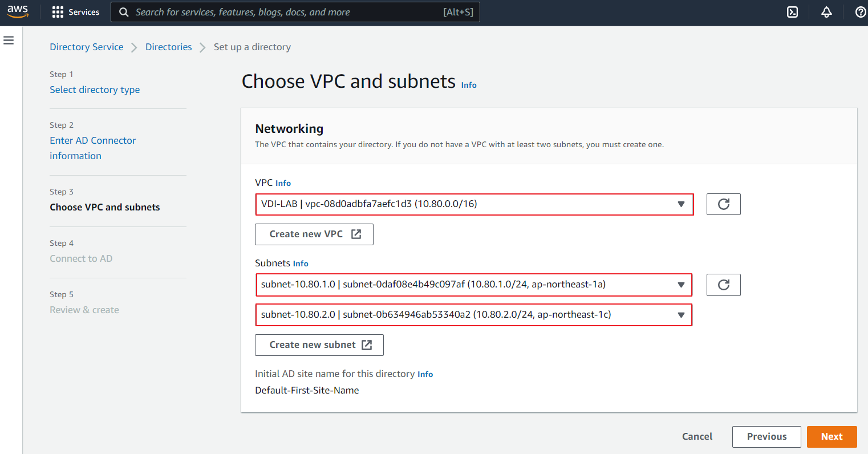Viewport: 868px width, 454px height.
Task: Expand the hamburger side navigation menu
Action: 9,40
